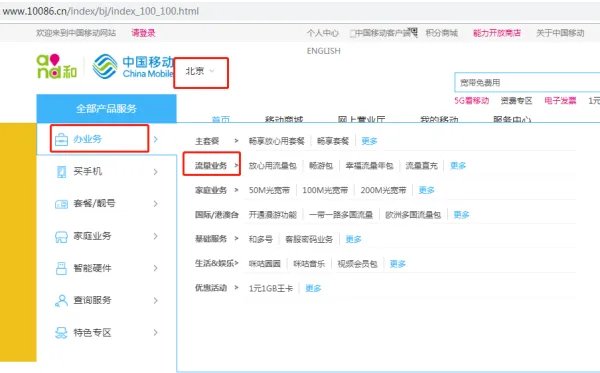Expand the 套餐/靓号 chevron

point(155,204)
